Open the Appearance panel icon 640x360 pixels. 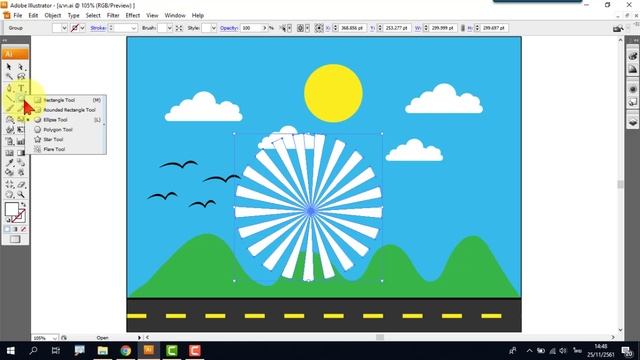(x=633, y=89)
